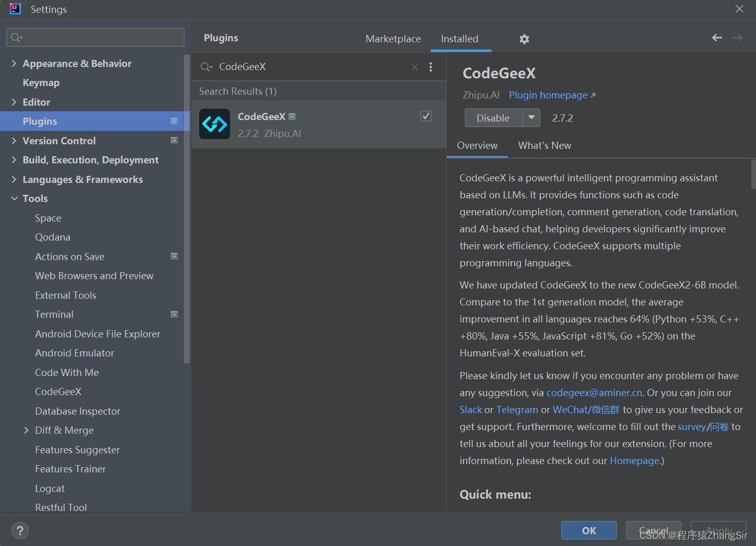Image resolution: width=756 pixels, height=546 pixels.
Task: Select External Tools in tree
Action: click(x=65, y=295)
